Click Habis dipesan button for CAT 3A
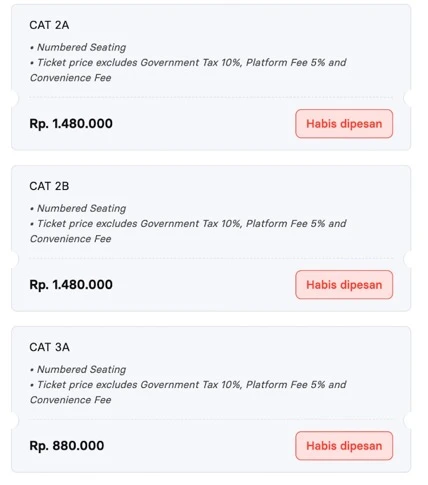The image size is (428, 485). pos(344,446)
